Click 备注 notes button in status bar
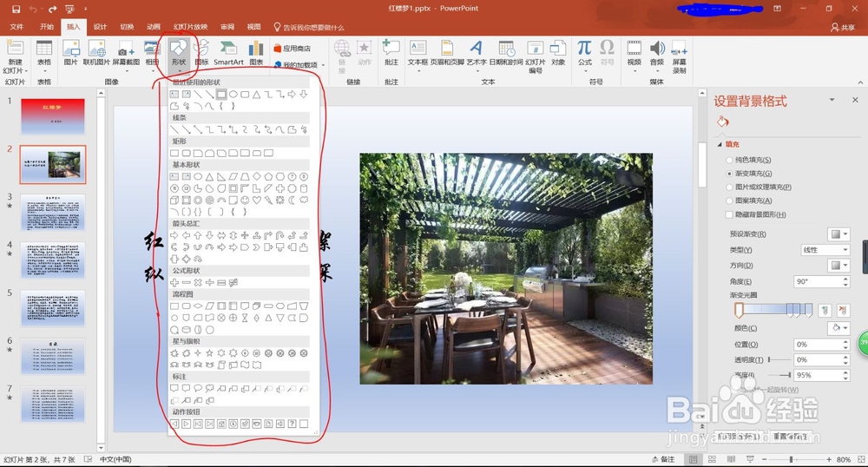 tap(664, 459)
